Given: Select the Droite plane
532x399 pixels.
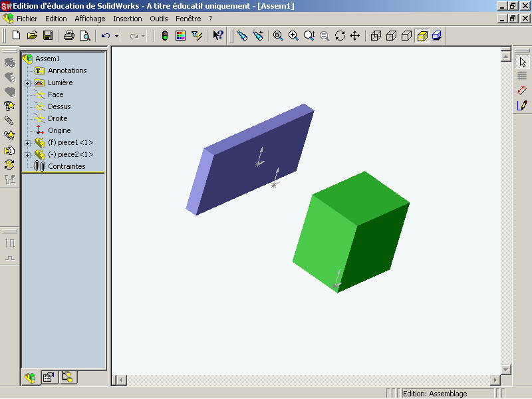Looking at the screenshot, I should (x=58, y=118).
